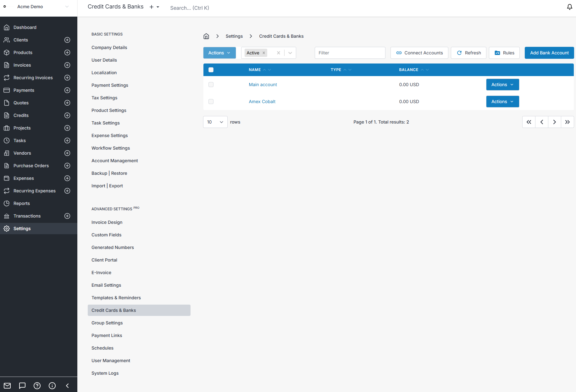Open the mail icon in bottom bar
The image size is (576, 392).
tap(7, 386)
